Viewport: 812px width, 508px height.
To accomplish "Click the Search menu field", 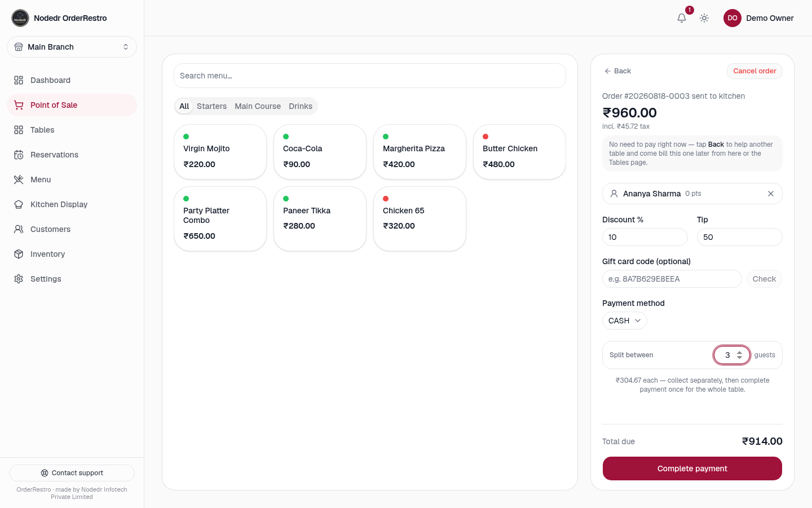I will (370, 76).
